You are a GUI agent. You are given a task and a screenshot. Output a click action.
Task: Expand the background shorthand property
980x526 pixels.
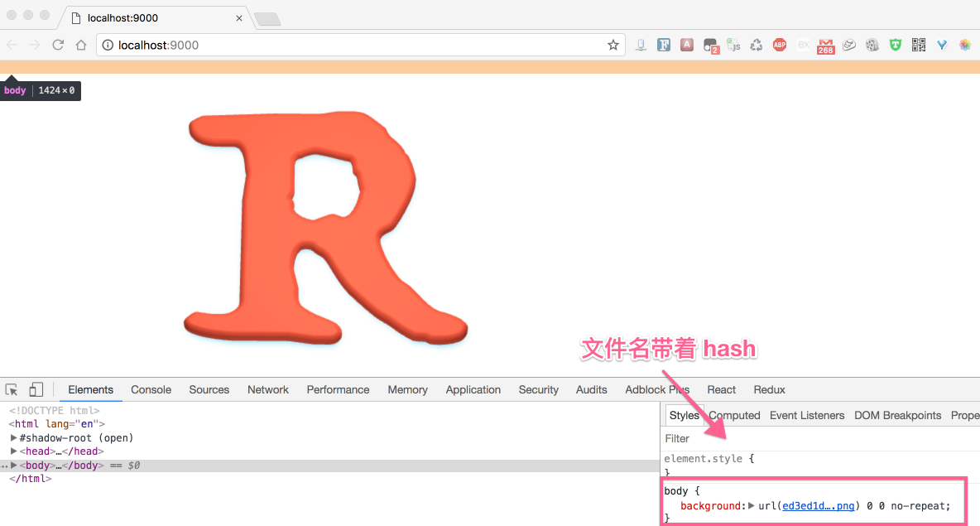click(x=751, y=506)
